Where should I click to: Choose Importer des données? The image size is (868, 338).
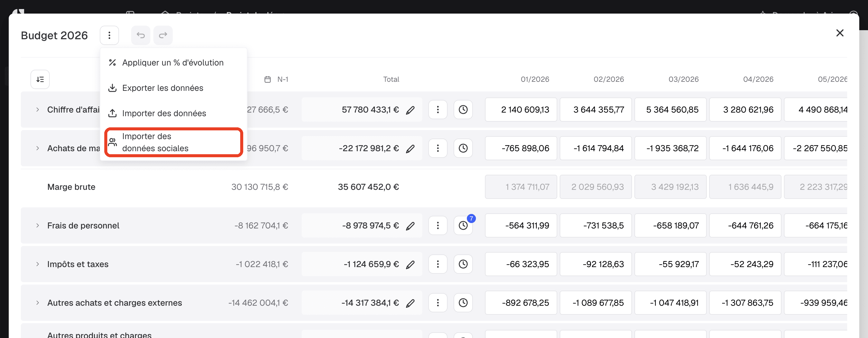[x=174, y=113]
